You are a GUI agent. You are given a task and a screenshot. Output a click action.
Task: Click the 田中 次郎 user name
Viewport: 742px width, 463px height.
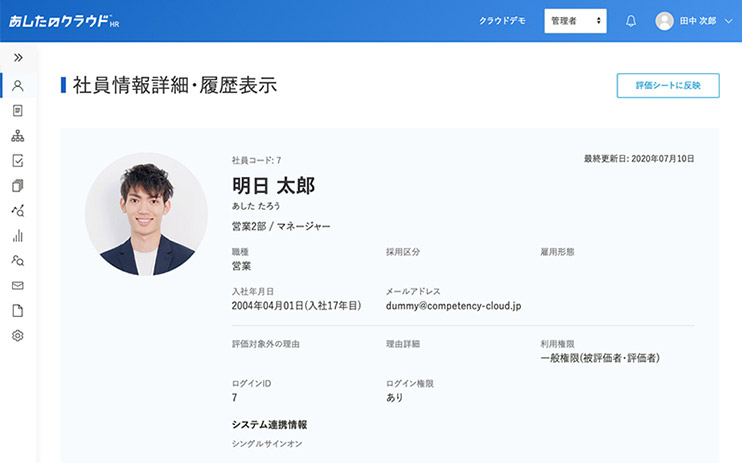tap(698, 21)
